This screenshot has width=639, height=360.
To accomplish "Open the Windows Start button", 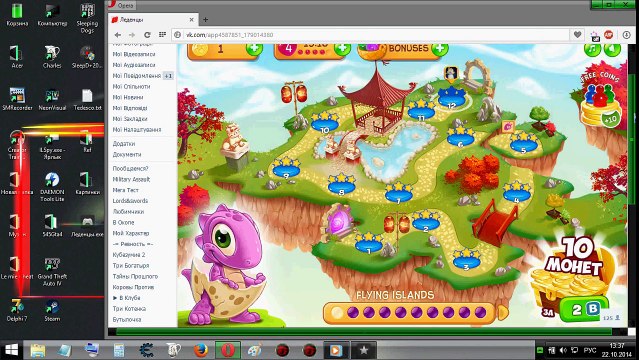I will 11,350.
